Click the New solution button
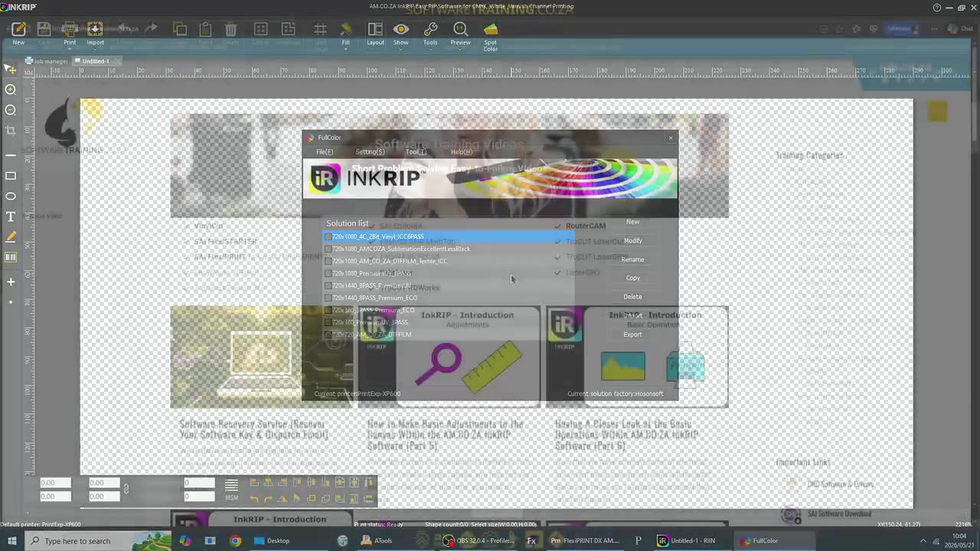Image resolution: width=980 pixels, height=551 pixels. (x=632, y=222)
